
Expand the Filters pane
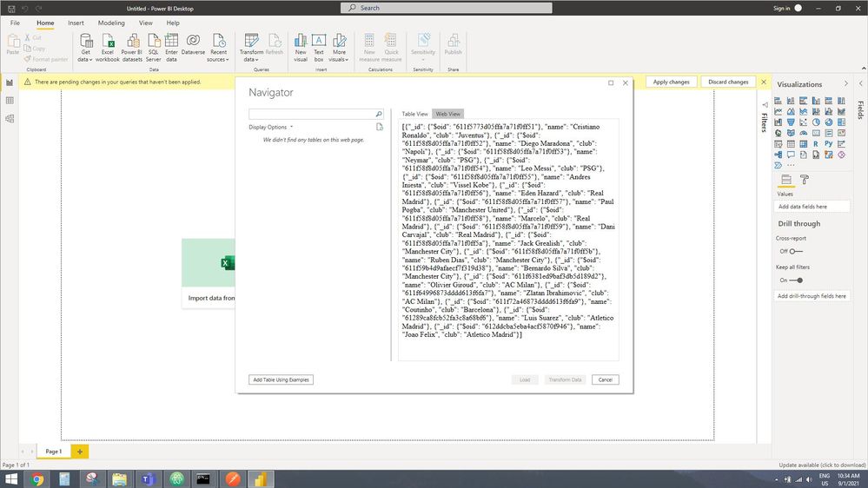point(765,104)
